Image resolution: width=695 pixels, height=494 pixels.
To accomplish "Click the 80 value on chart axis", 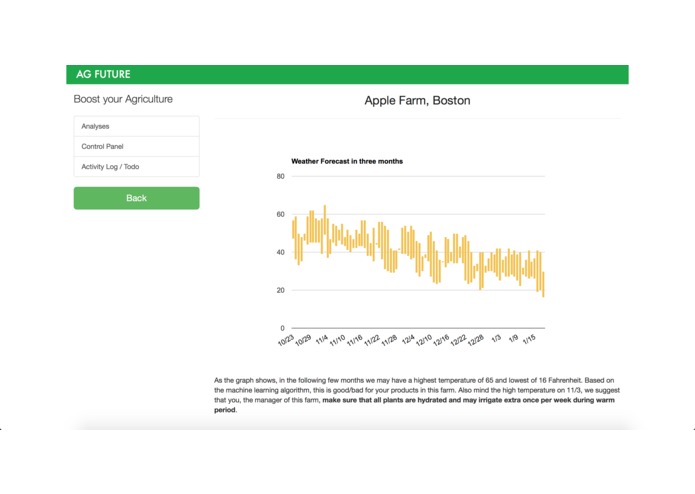I will (x=281, y=176).
